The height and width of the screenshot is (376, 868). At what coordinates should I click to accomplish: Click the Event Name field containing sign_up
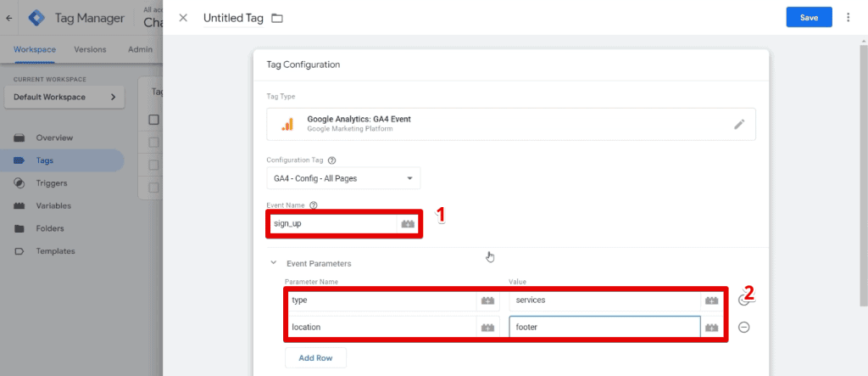tap(332, 223)
